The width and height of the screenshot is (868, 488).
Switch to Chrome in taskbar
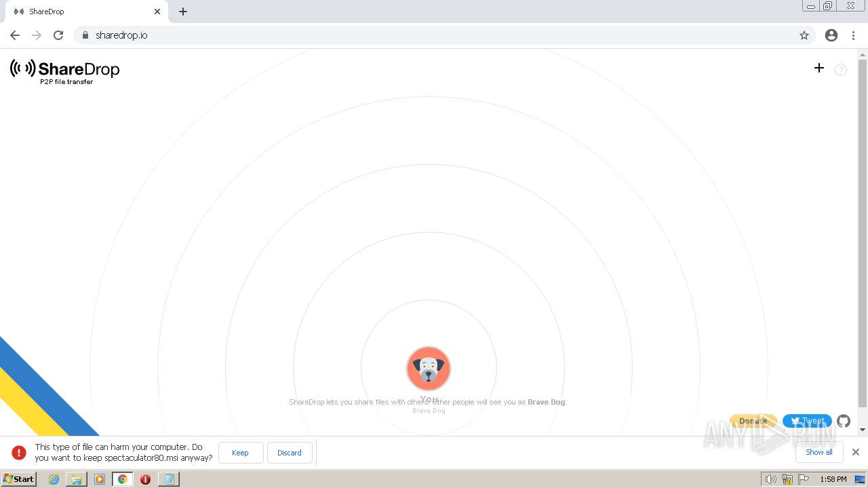(123, 479)
